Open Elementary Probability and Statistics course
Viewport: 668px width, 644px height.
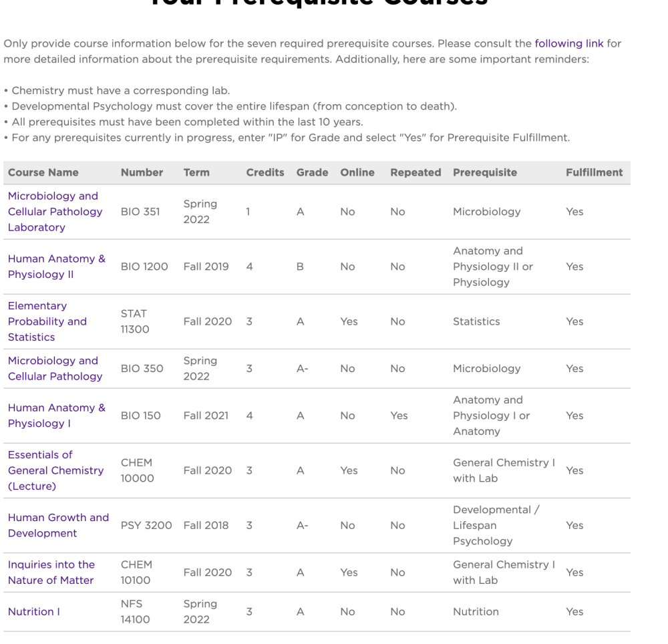47,321
